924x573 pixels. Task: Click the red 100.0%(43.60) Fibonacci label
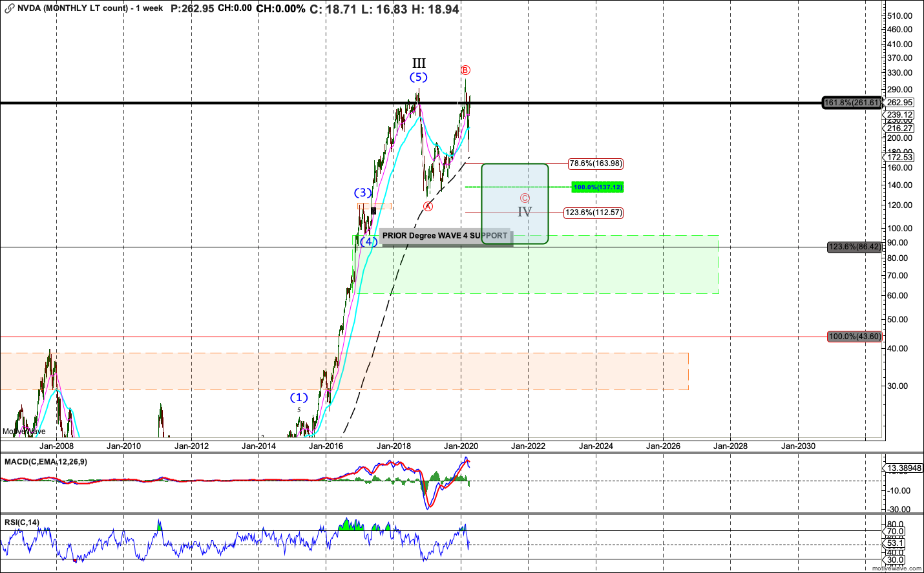pos(854,337)
